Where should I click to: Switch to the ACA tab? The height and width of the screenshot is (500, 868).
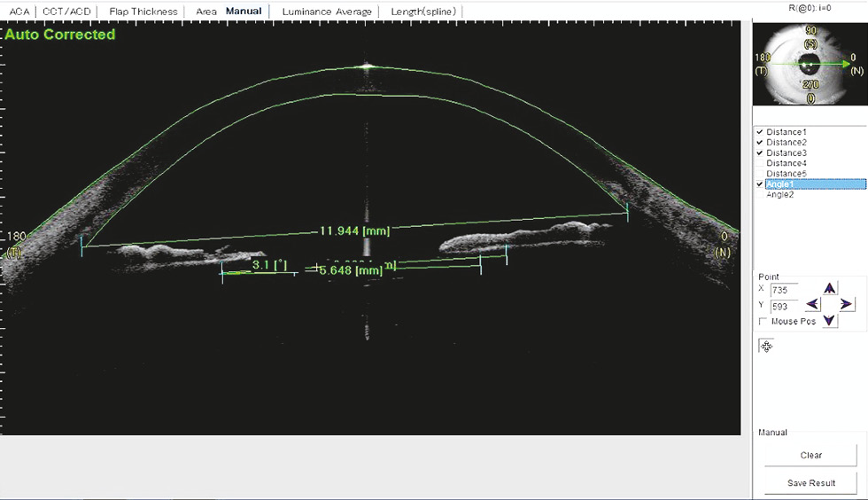coord(18,12)
